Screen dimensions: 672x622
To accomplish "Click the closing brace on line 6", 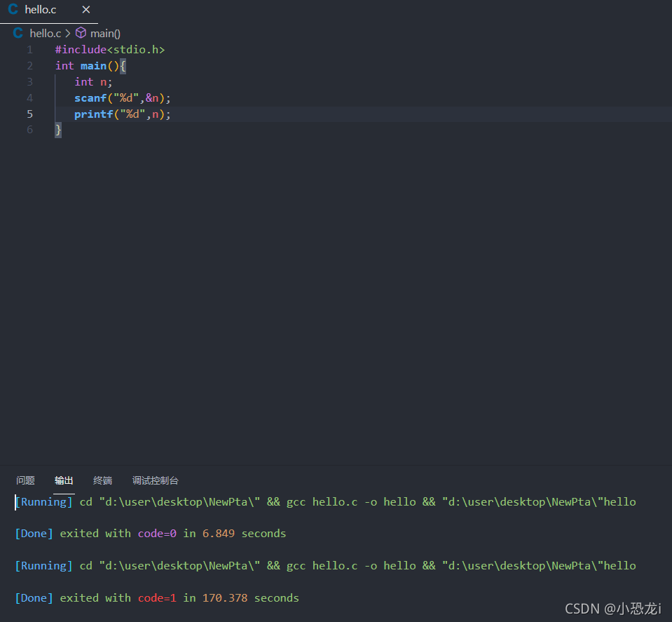I will (x=57, y=130).
